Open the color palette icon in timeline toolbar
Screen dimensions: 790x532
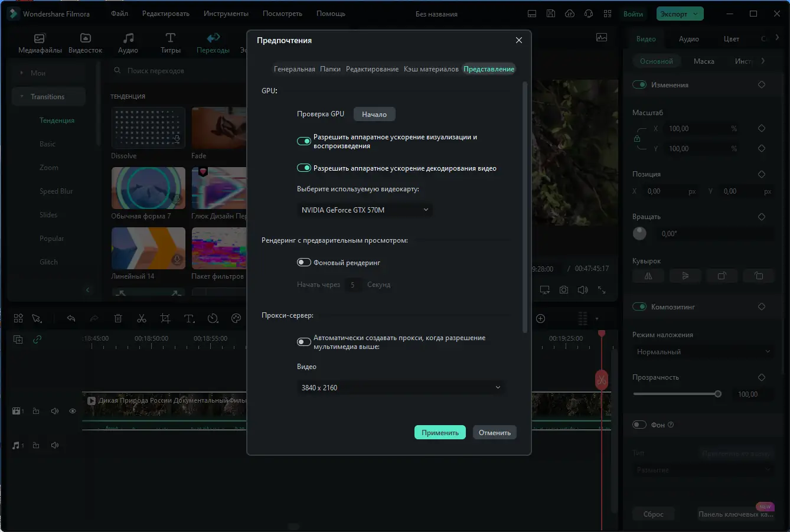(x=236, y=319)
